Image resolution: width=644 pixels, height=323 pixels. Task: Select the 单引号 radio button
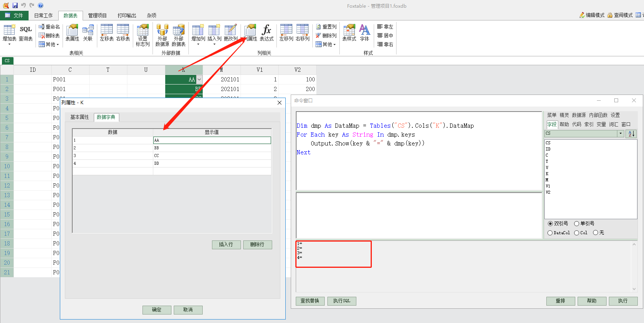[584, 223]
